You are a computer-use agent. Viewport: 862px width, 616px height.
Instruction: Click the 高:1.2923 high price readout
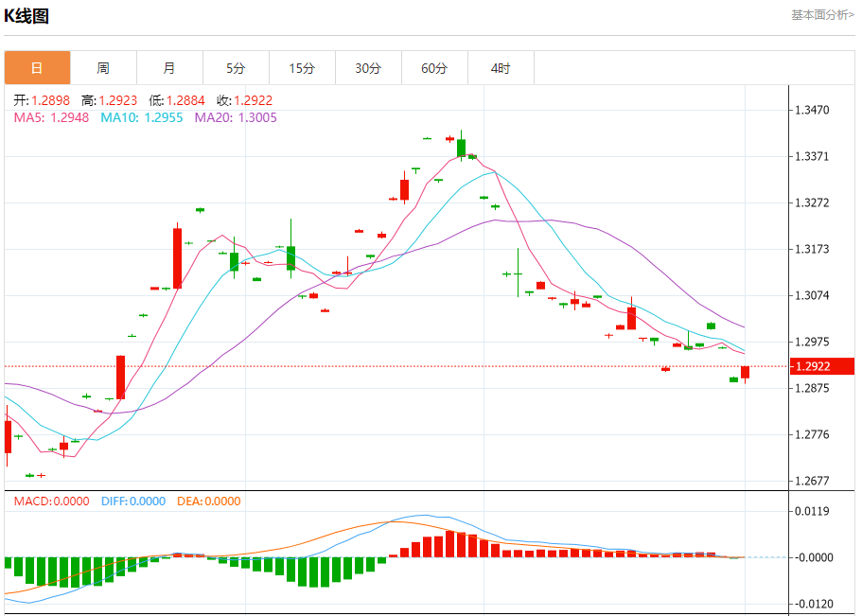(109, 100)
